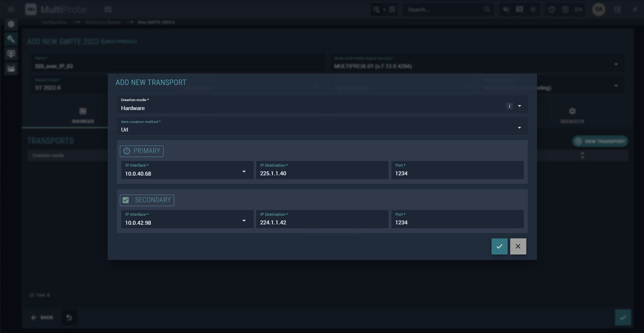Switch to the DEFAULTS tab
Screen dimensions: 644x333
pyautogui.click(x=572, y=116)
